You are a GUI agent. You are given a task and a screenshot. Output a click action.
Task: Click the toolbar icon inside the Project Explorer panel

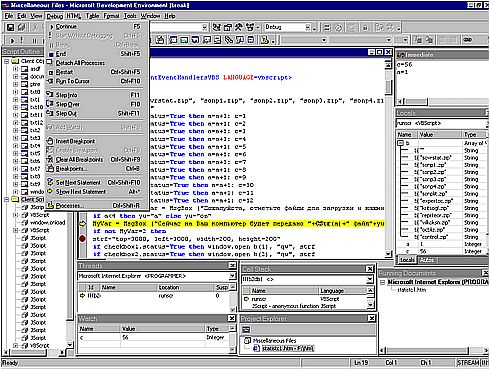246,330
